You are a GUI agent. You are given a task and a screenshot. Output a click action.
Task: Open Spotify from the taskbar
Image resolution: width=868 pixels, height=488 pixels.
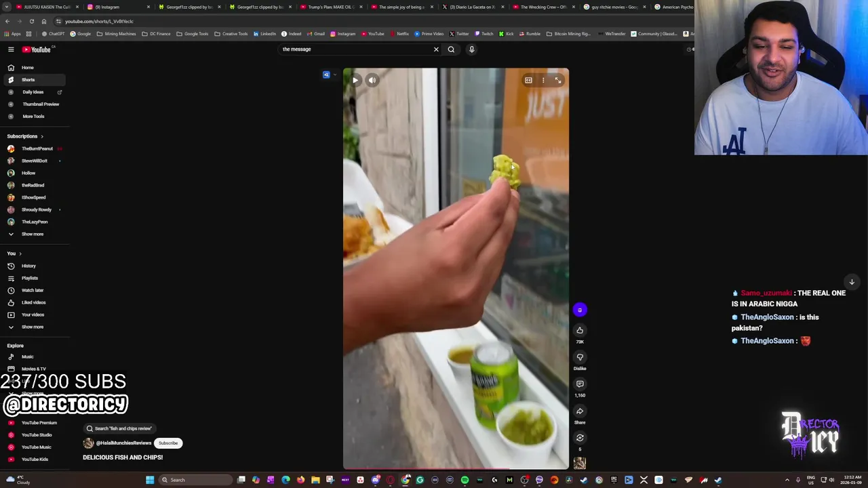tap(465, 480)
